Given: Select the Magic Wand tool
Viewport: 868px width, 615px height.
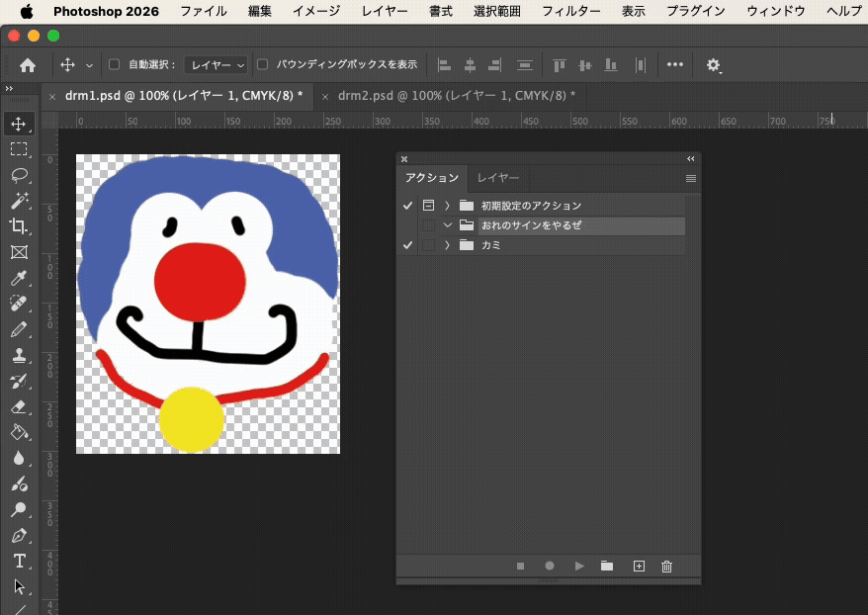Looking at the screenshot, I should 19,201.
